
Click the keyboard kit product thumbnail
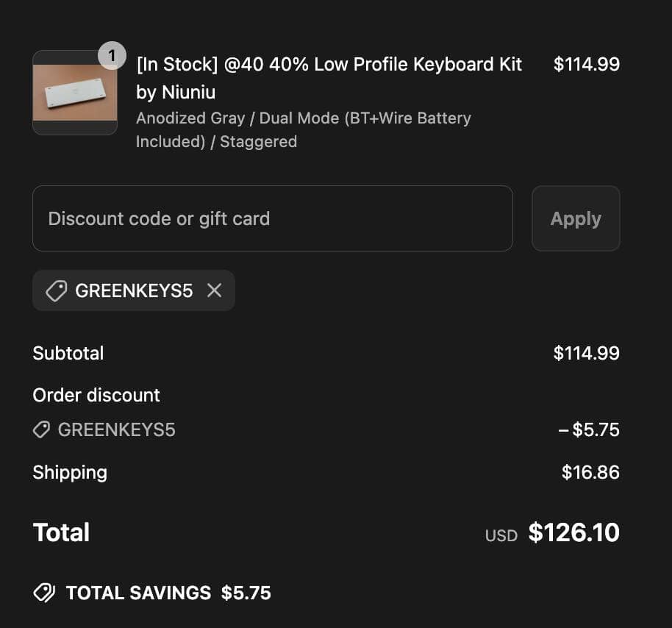(75, 93)
